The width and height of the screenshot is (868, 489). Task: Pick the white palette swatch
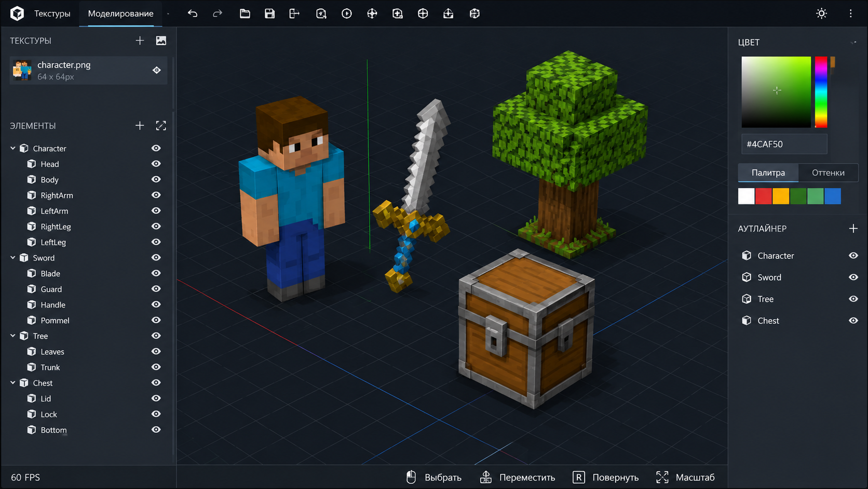746,196
